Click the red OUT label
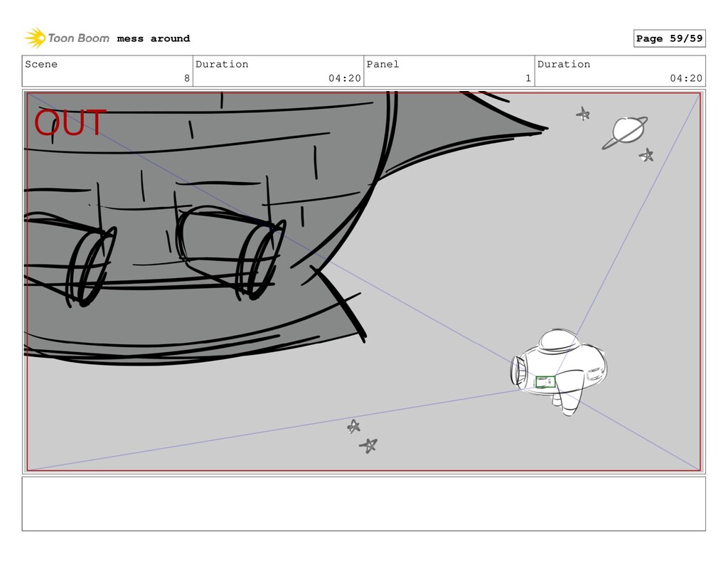Viewport: 728px width, 564px height. 70,123
